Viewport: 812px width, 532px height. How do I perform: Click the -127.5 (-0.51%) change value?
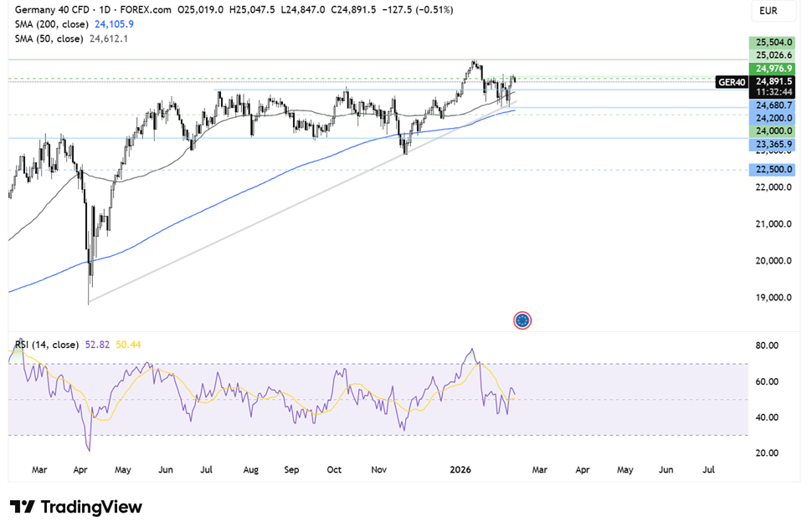pyautogui.click(x=418, y=10)
